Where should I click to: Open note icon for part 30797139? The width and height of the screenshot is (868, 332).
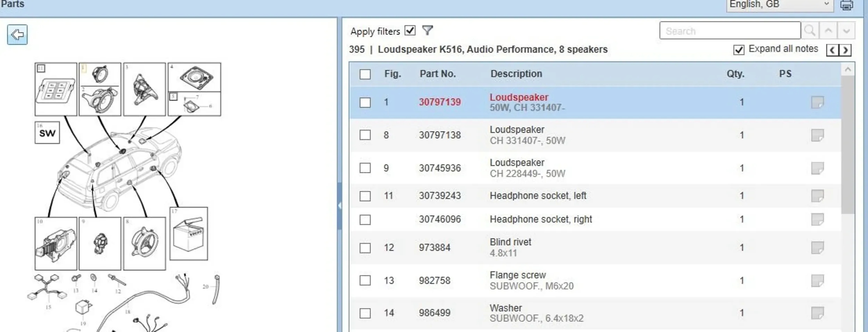coord(817,102)
